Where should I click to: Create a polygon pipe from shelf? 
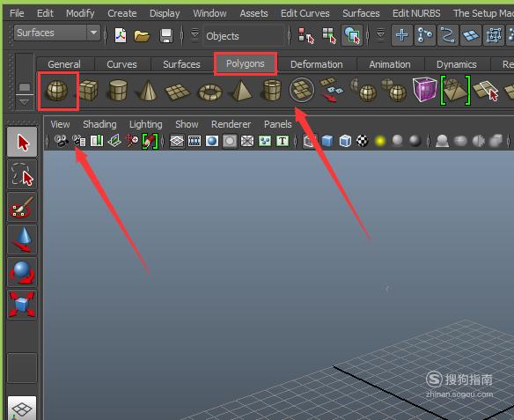[272, 90]
